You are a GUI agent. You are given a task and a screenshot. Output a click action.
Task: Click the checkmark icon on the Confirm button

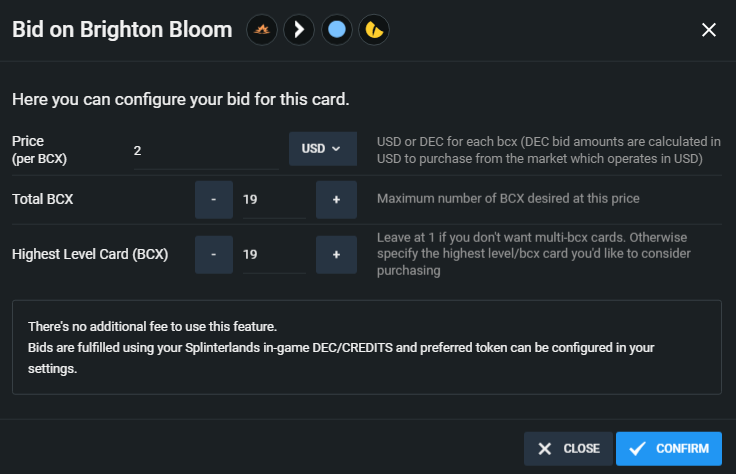click(x=637, y=449)
